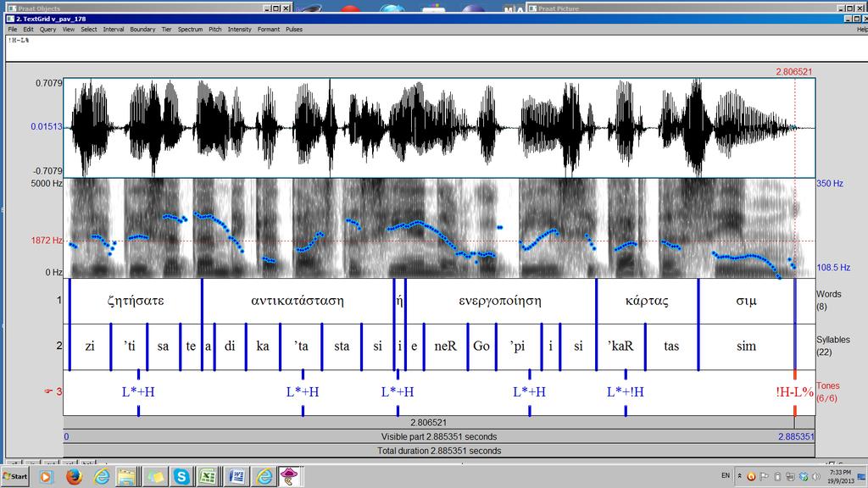The width and height of the screenshot is (868, 488).
Task: Open the clock showing 7:33 PM
Action: coord(840,476)
